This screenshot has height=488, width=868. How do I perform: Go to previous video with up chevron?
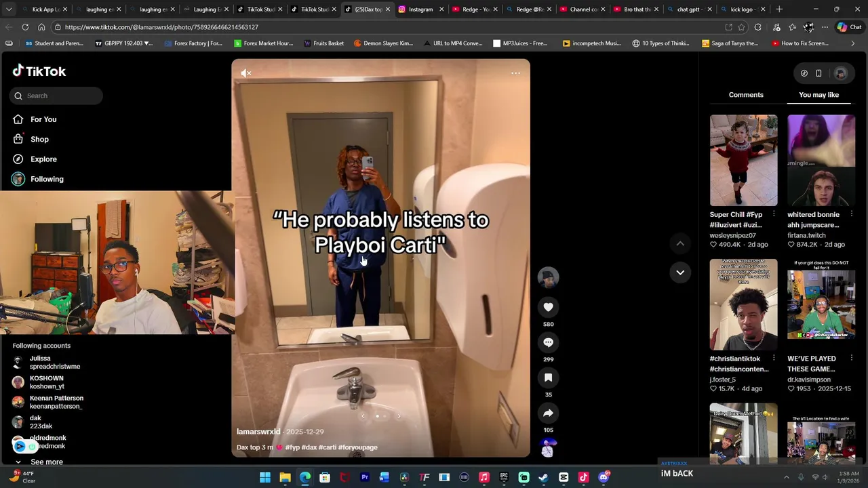(x=680, y=243)
